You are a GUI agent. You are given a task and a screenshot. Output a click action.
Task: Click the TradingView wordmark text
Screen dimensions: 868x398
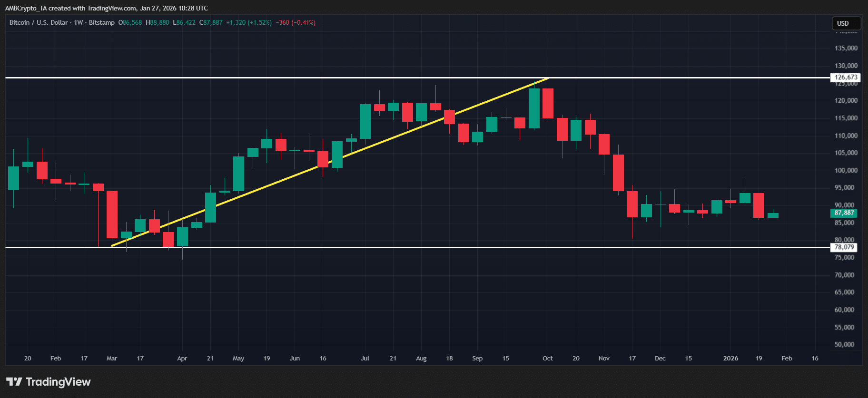pos(58,382)
